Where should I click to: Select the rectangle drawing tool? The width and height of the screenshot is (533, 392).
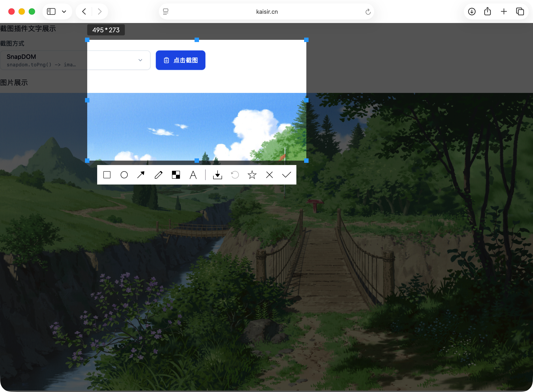tap(107, 175)
